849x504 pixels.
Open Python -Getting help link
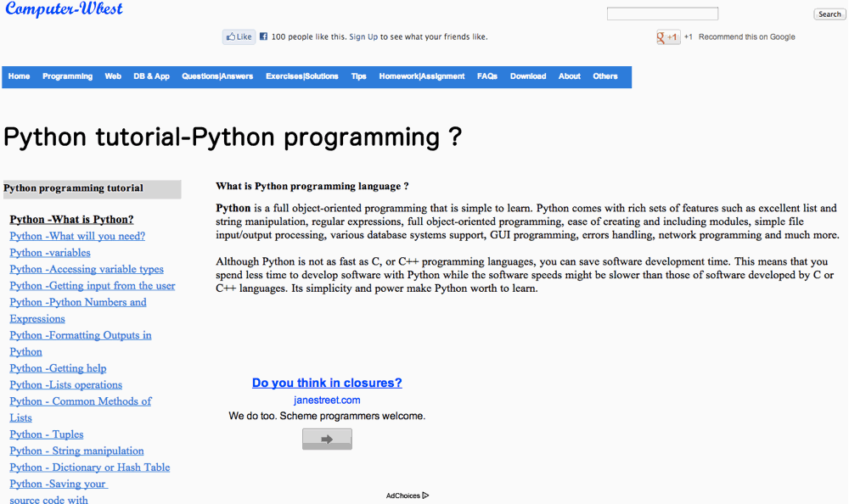[58, 368]
